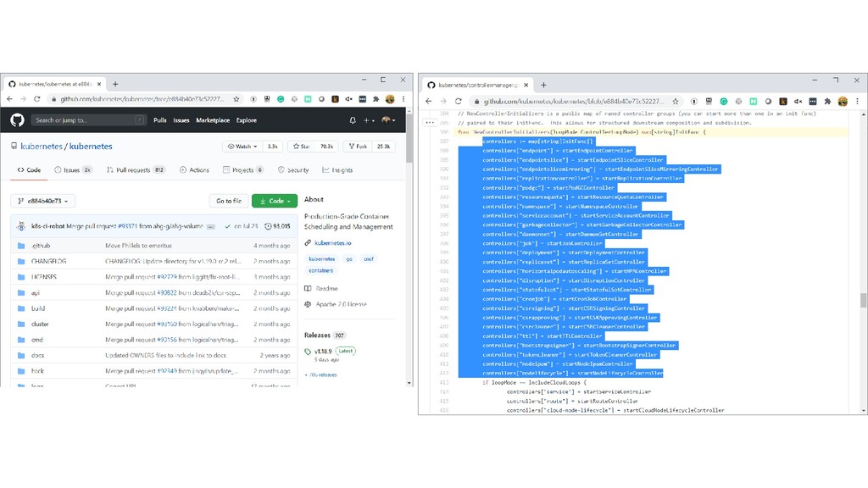868x488 pixels.
Task: Click the GitHub search box
Action: pos(88,120)
